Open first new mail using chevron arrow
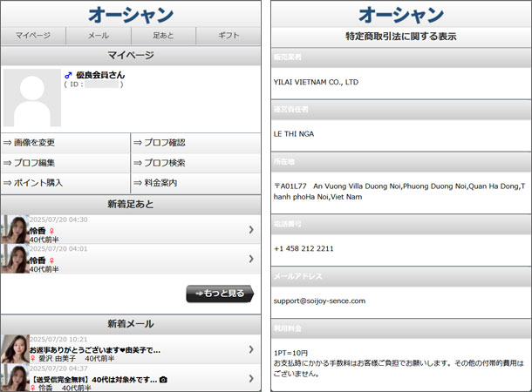The width and height of the screenshot is (532, 392). pos(251,348)
